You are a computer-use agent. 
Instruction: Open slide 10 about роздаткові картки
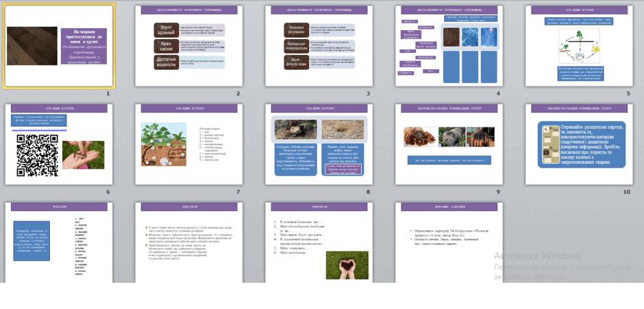coord(579,144)
